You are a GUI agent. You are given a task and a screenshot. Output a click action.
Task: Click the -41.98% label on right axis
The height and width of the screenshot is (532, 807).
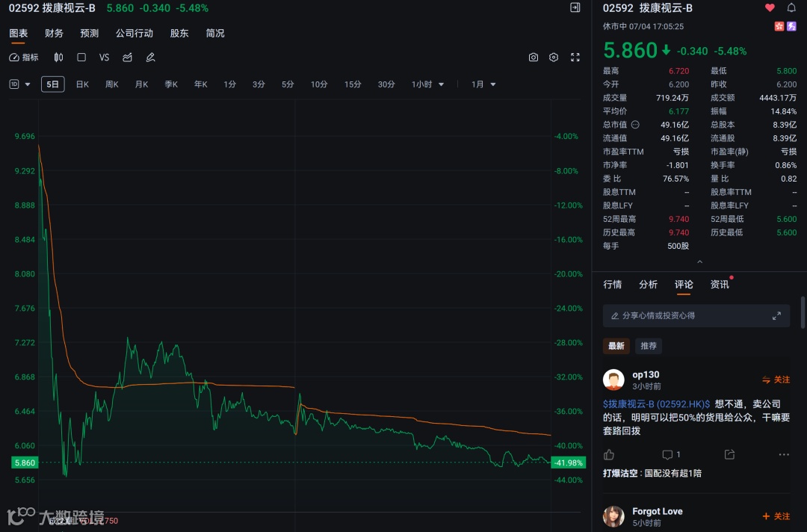[x=568, y=463]
